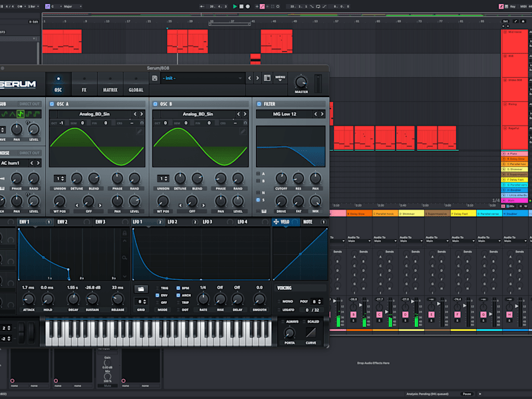Enable LEGATO checkbox
Viewport: 532px width, 399px height.
[279, 310]
